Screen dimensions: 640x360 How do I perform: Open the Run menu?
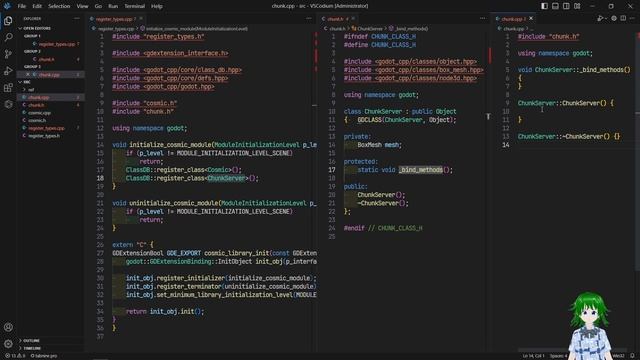click(113, 6)
